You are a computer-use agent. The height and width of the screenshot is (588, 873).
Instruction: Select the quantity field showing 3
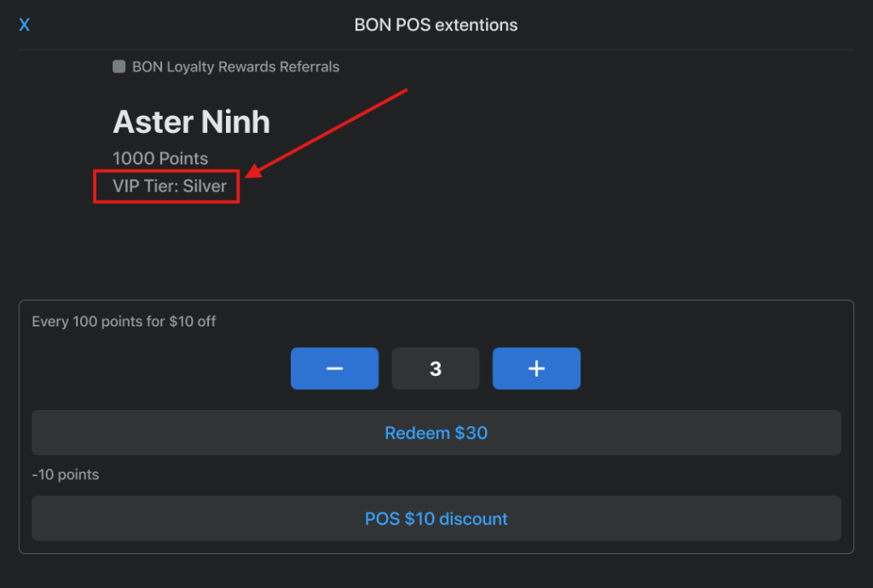(x=436, y=368)
